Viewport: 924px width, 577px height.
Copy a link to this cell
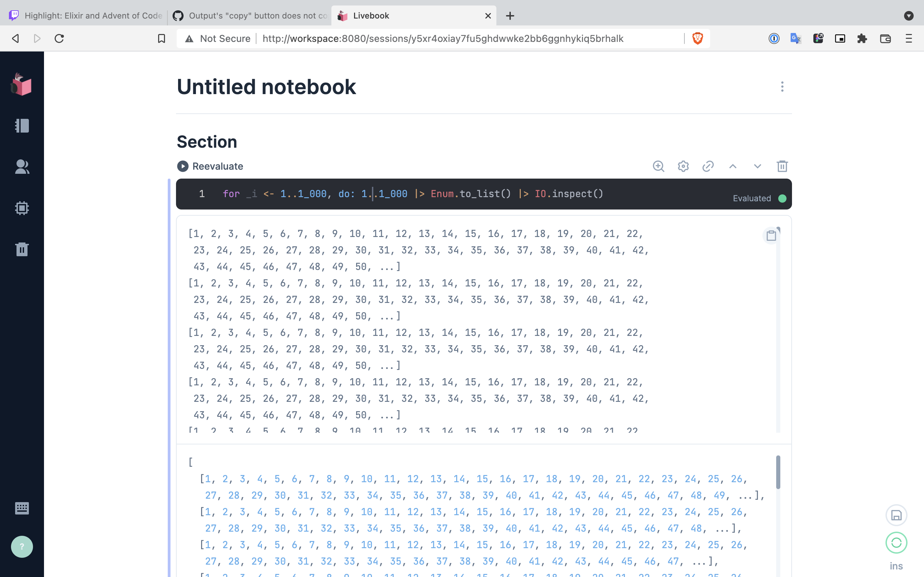click(707, 166)
